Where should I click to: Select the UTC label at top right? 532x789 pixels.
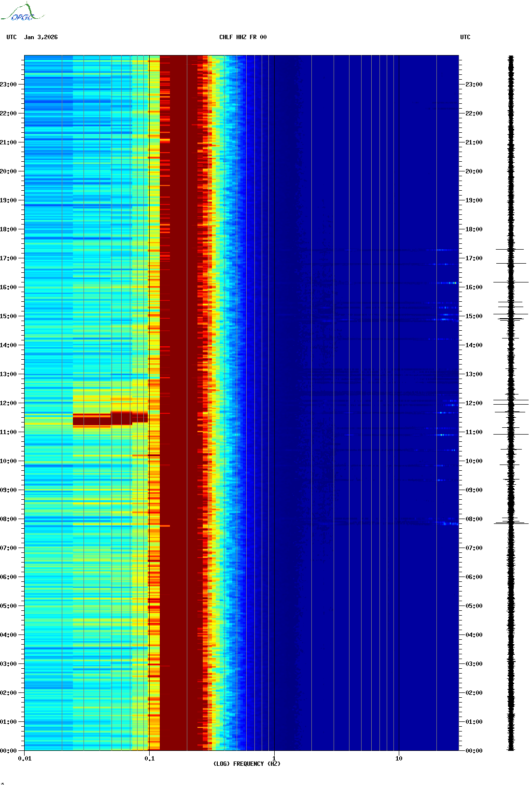point(465,37)
